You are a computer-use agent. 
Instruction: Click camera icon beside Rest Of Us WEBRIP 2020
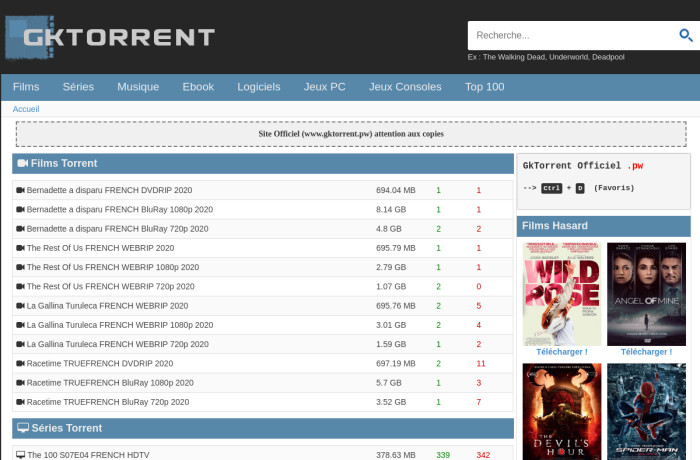20,248
